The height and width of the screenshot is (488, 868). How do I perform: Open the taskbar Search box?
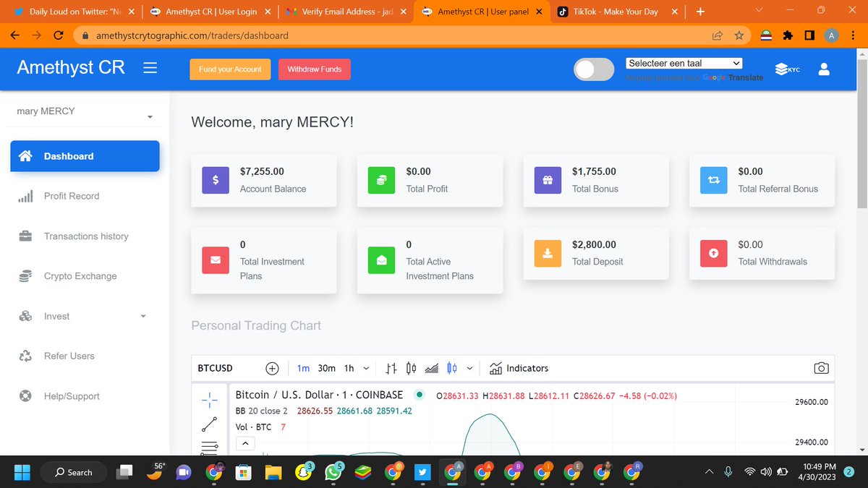tap(75, 472)
